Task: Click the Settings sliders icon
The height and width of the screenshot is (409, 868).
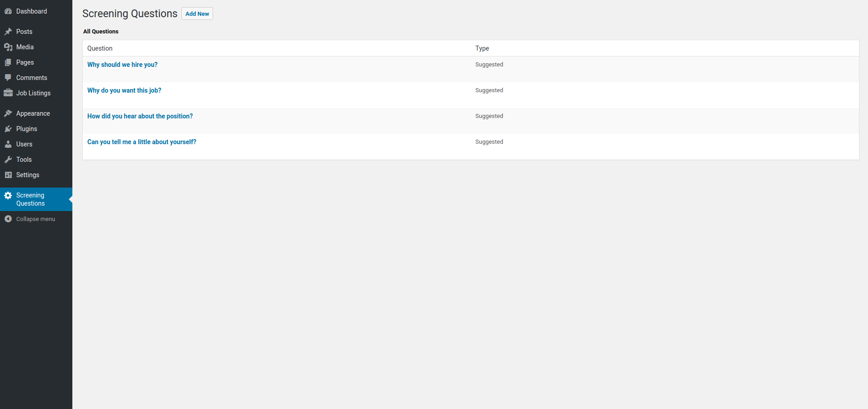Action: (x=8, y=175)
